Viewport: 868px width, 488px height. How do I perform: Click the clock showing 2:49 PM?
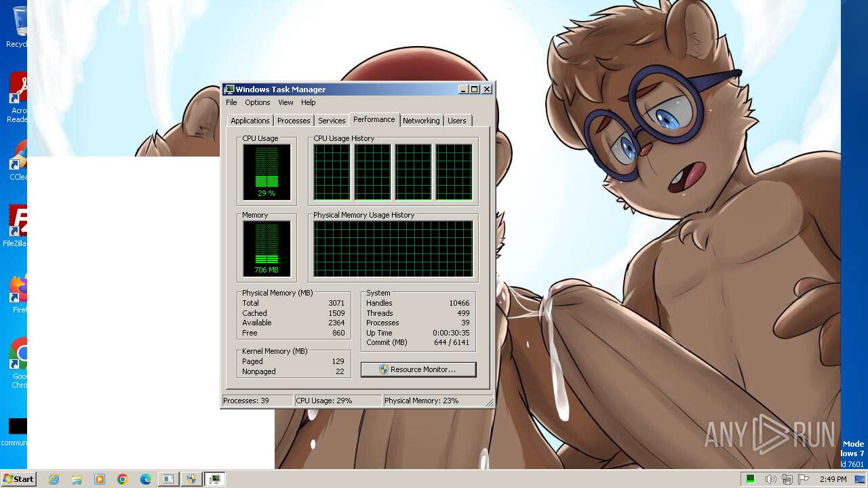click(x=833, y=479)
